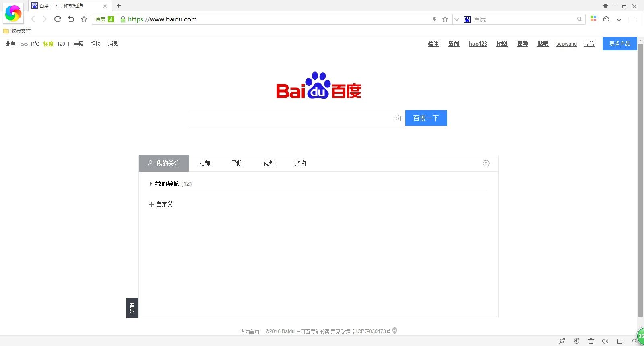Open sepwang user account link
The height and width of the screenshot is (346, 644).
tap(566, 44)
